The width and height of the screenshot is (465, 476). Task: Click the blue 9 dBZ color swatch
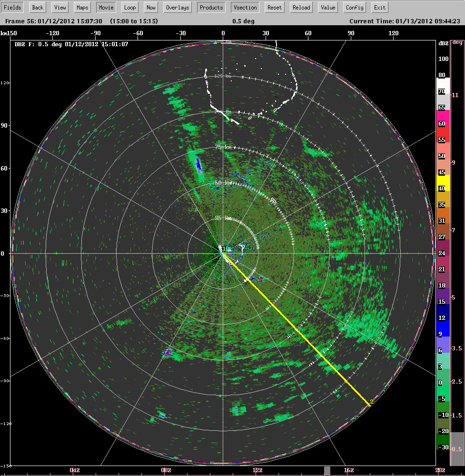[443, 328]
